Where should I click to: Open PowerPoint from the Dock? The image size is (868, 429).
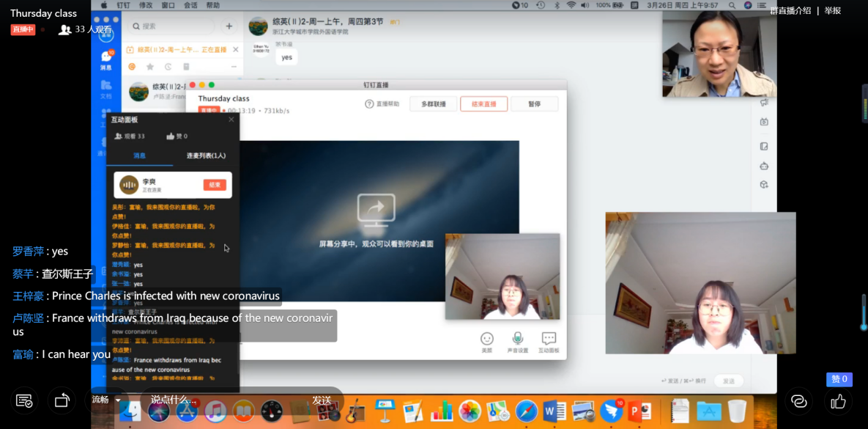[x=640, y=411]
